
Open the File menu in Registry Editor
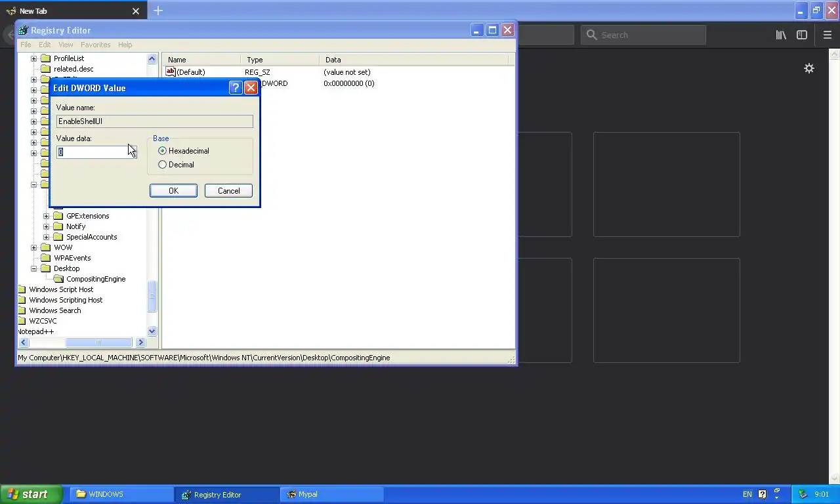[26, 45]
